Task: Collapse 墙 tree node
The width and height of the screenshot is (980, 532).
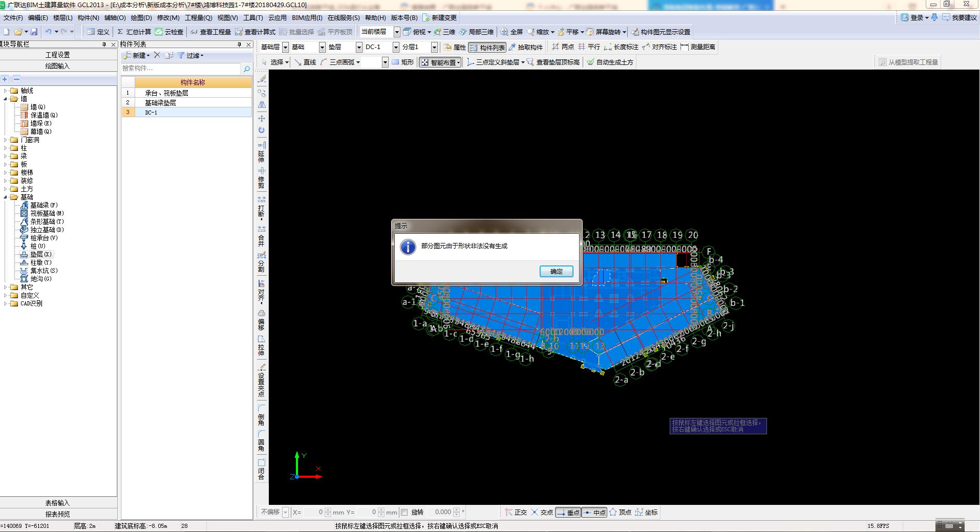Action: click(6, 99)
